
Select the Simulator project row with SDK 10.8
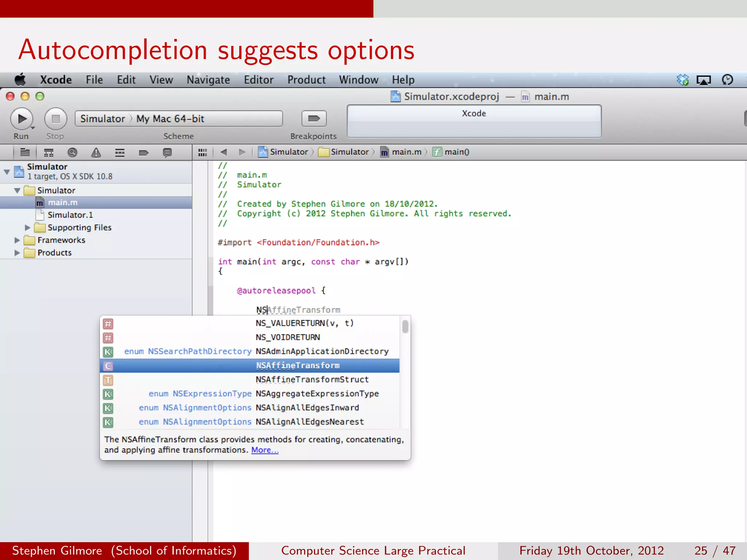(96, 171)
